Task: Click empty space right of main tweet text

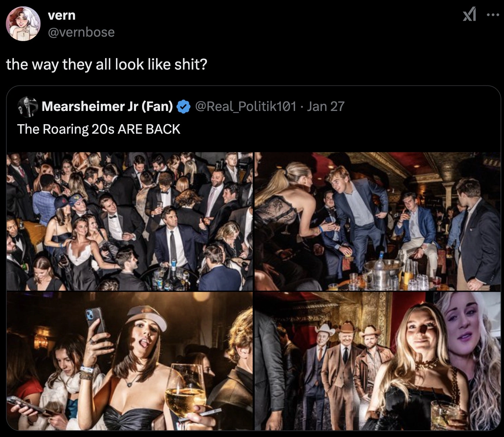Action: pos(339,64)
